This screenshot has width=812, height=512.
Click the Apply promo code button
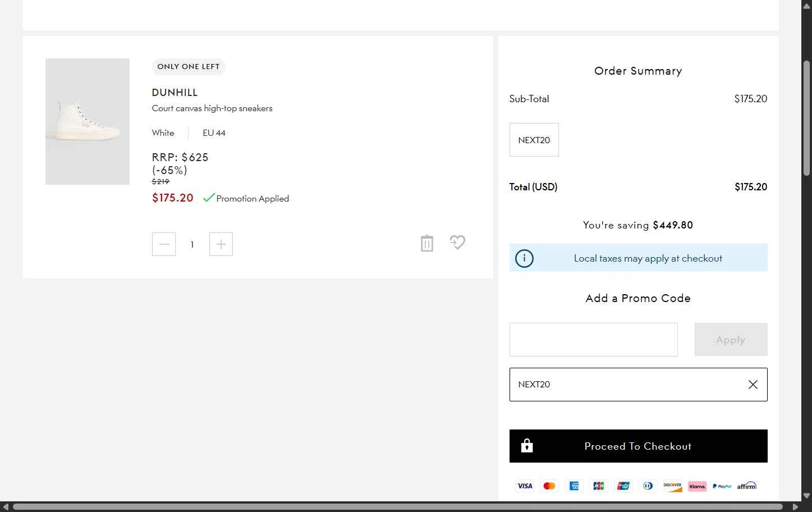731,340
